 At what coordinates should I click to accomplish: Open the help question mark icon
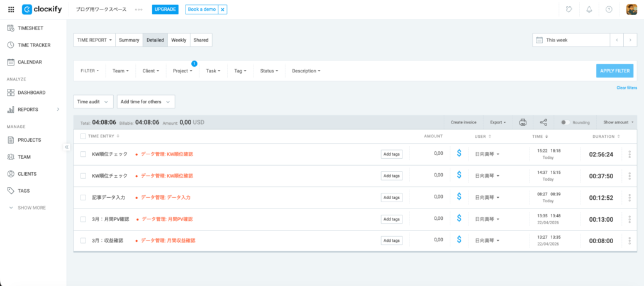[x=609, y=9]
